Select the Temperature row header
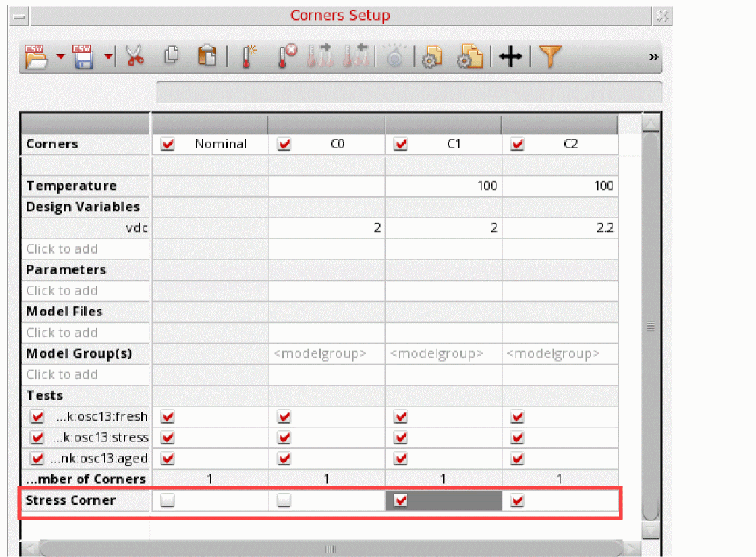The image size is (756, 557). coord(85,186)
